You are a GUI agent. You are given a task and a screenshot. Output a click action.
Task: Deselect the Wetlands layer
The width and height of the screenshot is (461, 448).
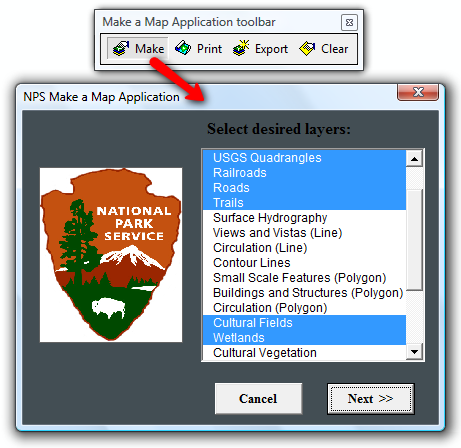coord(304,338)
